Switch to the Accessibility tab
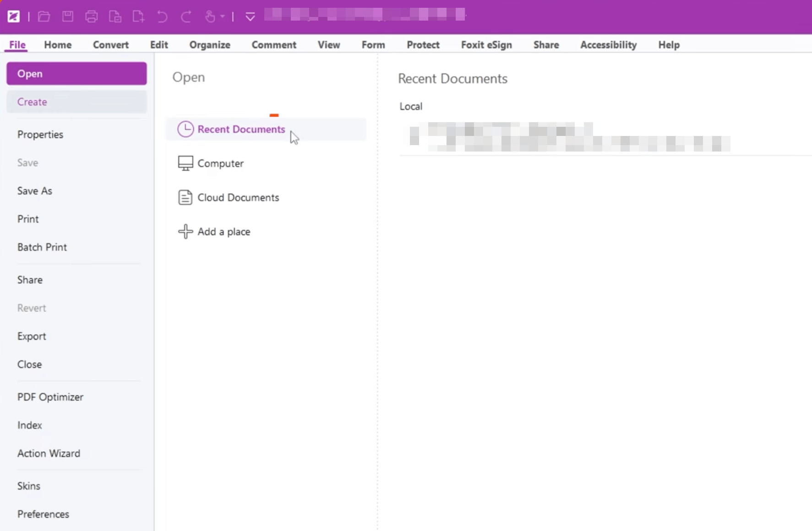 tap(608, 45)
